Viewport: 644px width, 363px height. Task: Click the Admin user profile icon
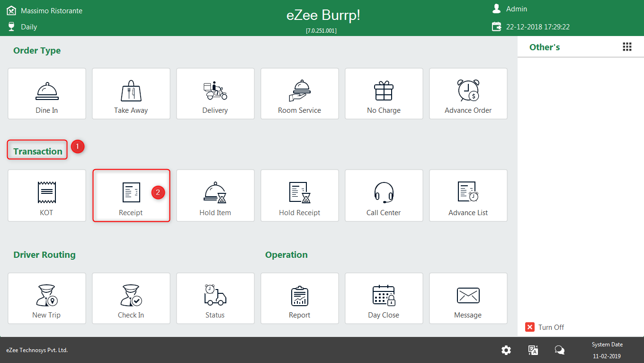click(x=496, y=9)
